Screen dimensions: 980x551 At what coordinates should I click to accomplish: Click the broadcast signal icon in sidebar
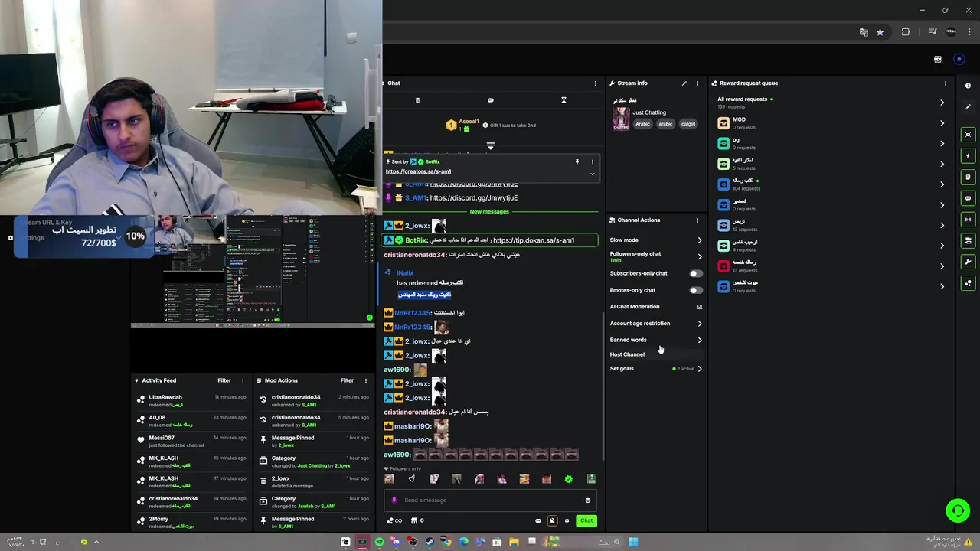click(968, 220)
